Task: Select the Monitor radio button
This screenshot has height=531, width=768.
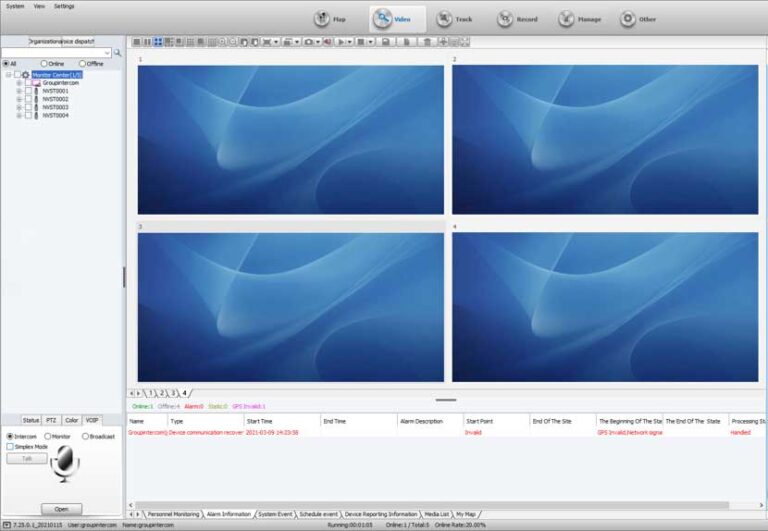Action: coord(48,436)
